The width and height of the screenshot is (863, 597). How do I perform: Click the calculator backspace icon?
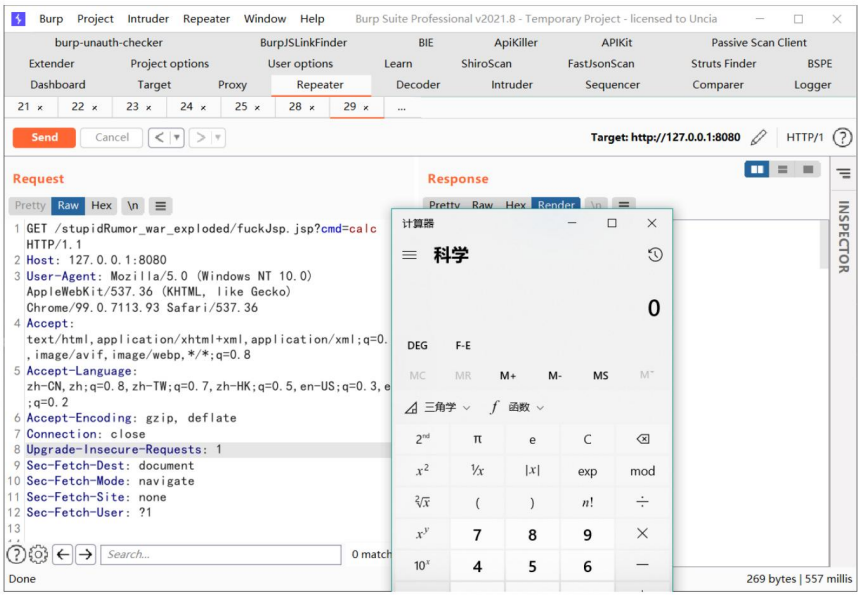pyautogui.click(x=642, y=439)
